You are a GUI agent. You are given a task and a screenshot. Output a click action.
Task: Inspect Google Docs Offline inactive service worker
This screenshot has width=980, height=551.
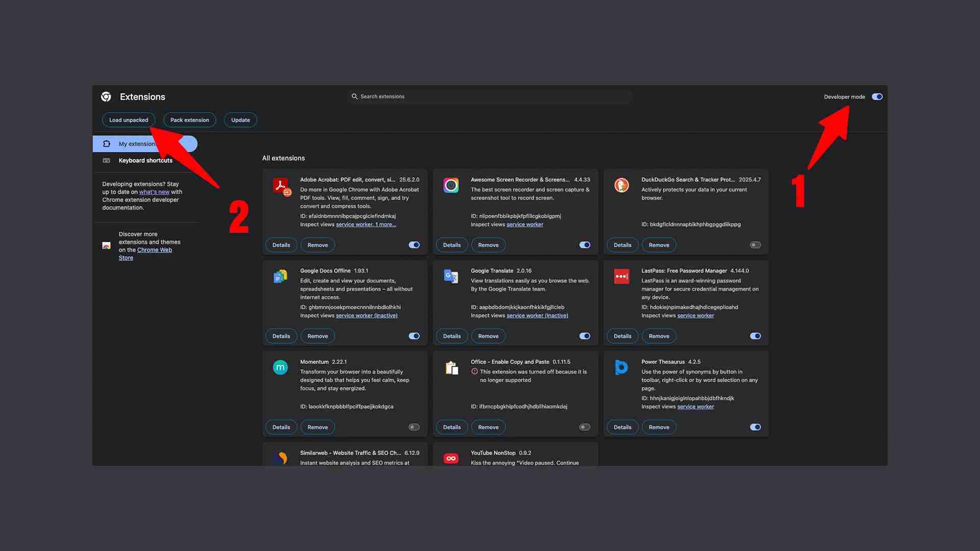(366, 316)
